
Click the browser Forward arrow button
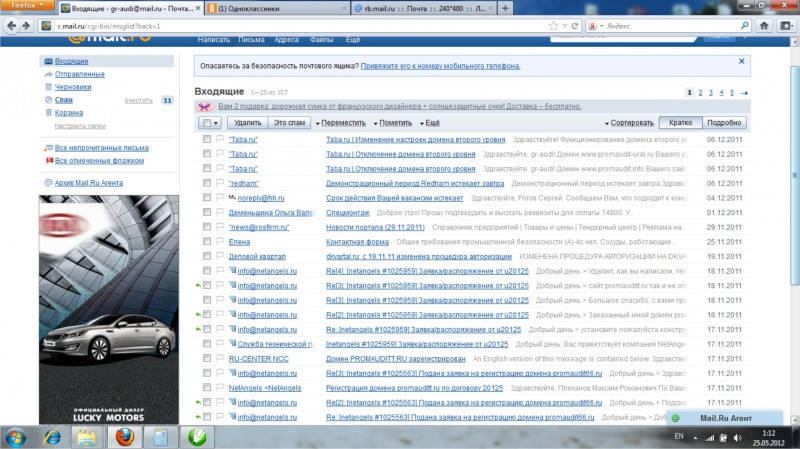coord(26,26)
